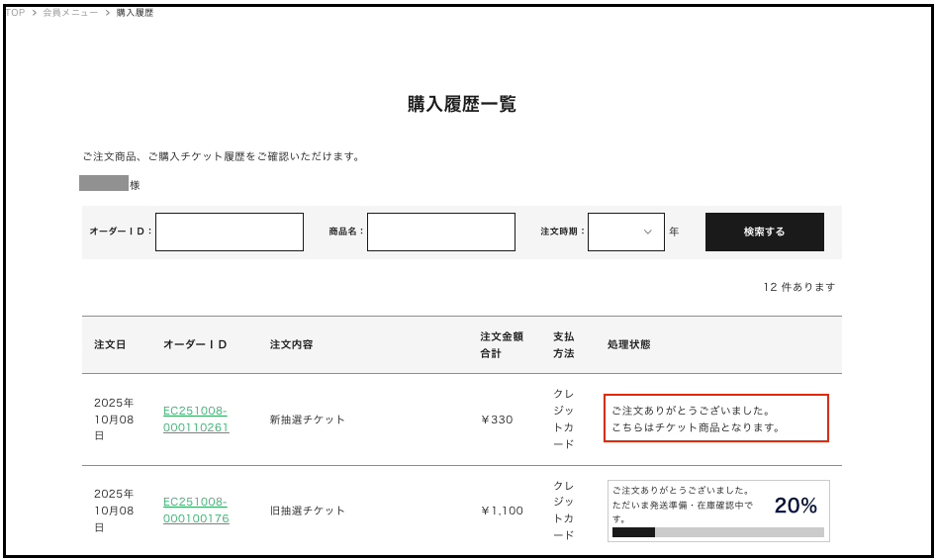937x560 pixels.
Task: Click the 購入履歴 breadcrumb item
Action: (135, 13)
